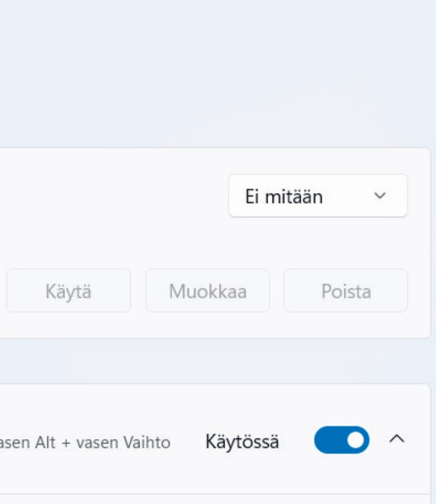Click the down arrow in the Ei mitään combo box
This screenshot has width=436, height=504.
coord(379,196)
